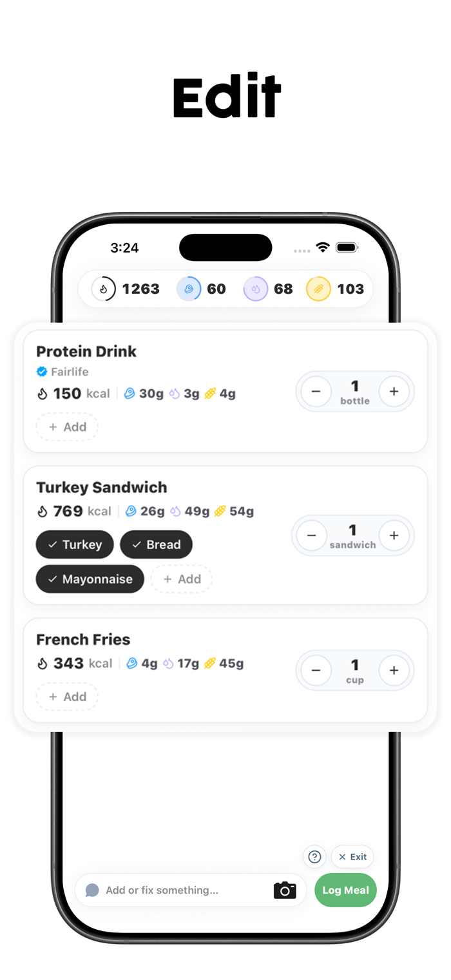Deselect the Mayonnaise ingredient chip

pos(90,579)
